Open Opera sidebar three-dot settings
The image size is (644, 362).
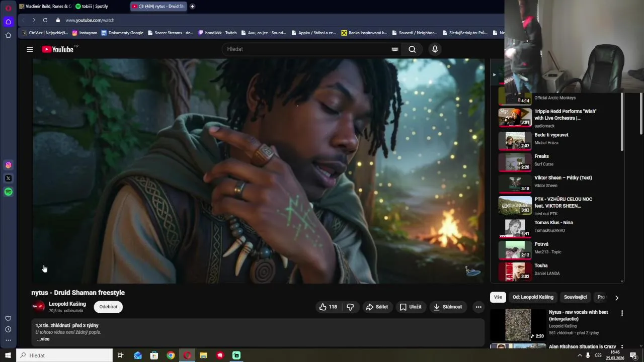point(8,340)
